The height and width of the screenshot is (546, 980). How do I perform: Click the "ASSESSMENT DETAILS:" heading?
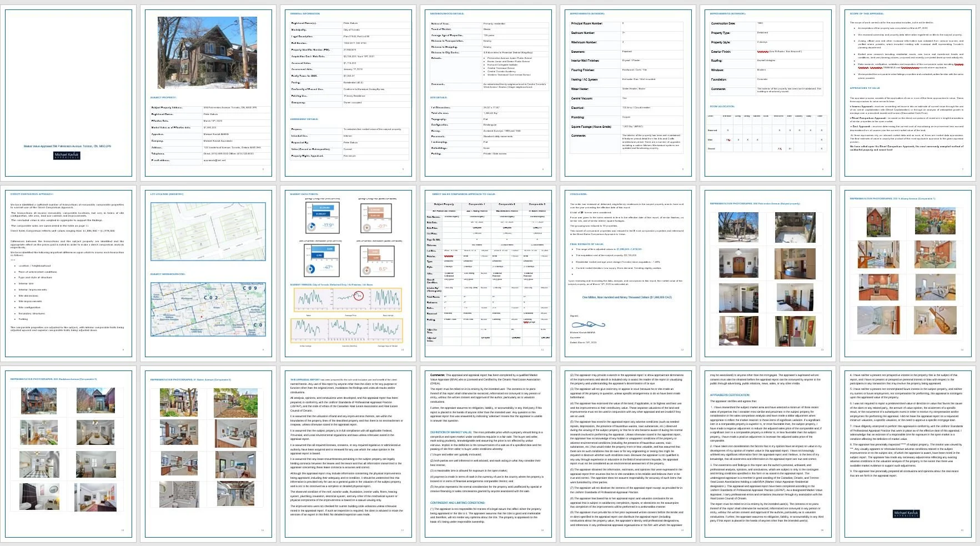[x=304, y=119]
